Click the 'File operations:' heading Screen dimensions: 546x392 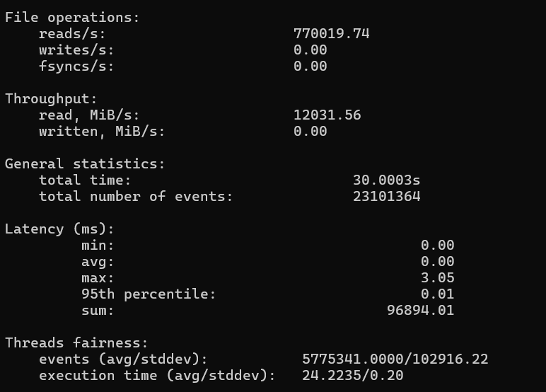click(x=72, y=18)
